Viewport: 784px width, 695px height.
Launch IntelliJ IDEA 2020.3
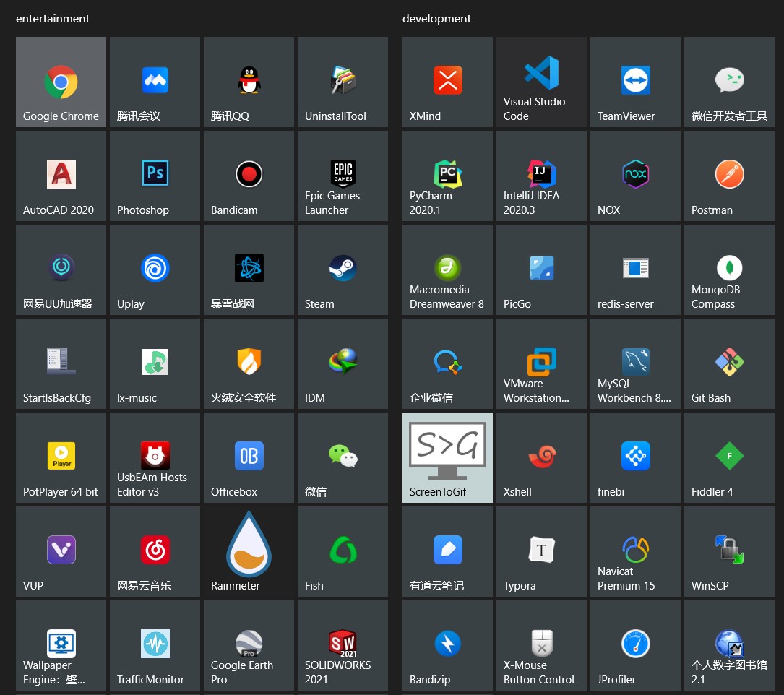click(x=541, y=176)
